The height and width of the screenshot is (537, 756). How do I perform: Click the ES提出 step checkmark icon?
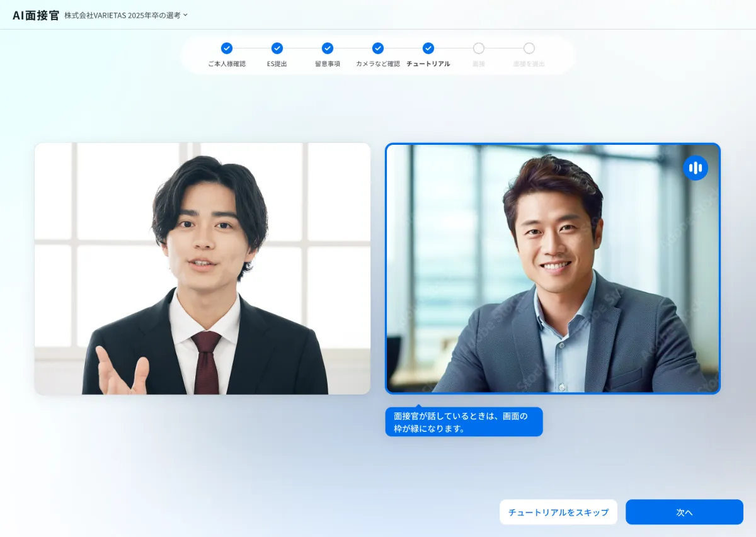[277, 48]
